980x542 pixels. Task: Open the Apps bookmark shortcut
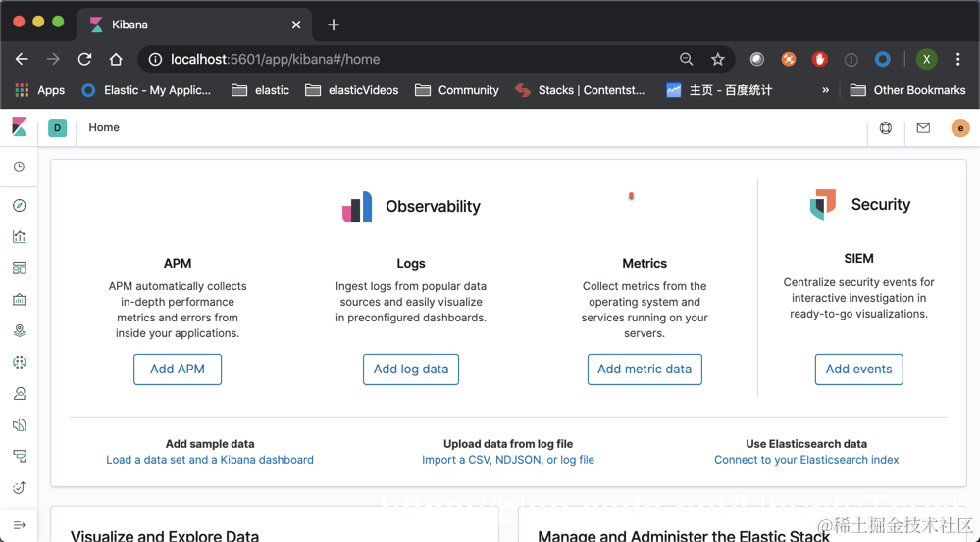click(39, 90)
